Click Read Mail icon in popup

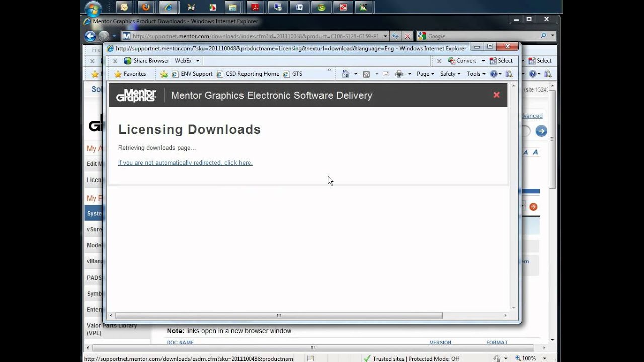[x=386, y=74]
